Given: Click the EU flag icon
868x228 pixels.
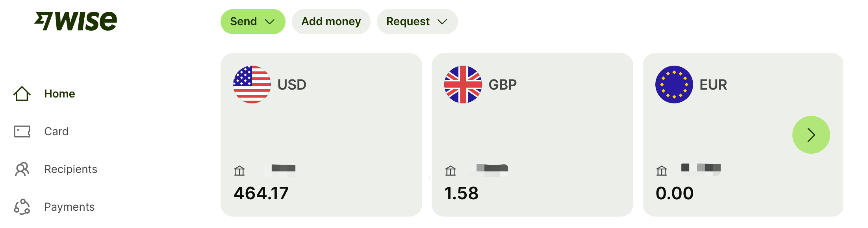Looking at the screenshot, I should pos(674,85).
